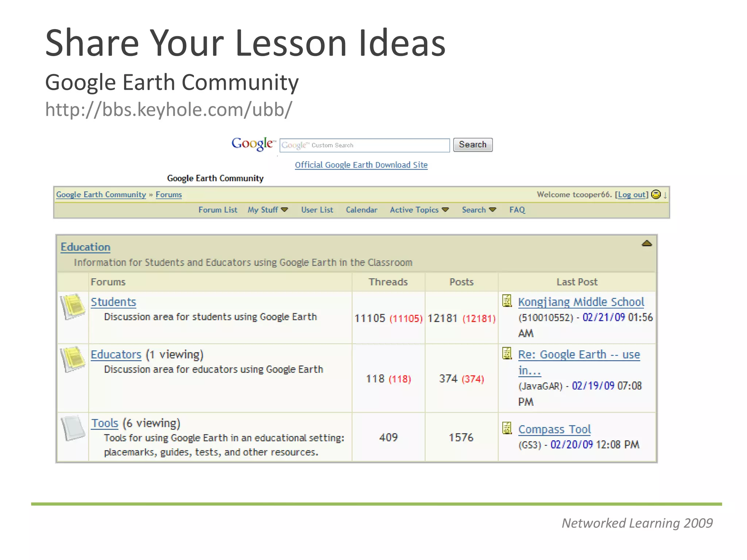747x560 pixels.
Task: Open the FAQ page
Action: pyautogui.click(x=517, y=210)
